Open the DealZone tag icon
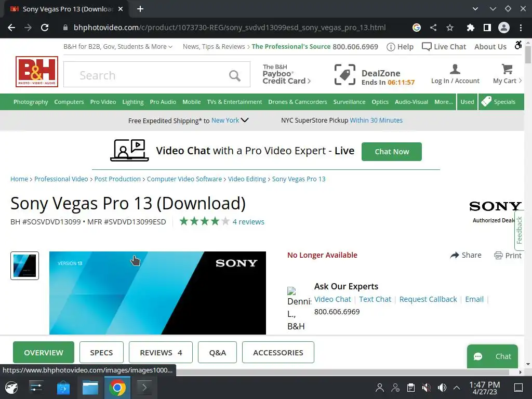This screenshot has width=532, height=399. coord(345,75)
